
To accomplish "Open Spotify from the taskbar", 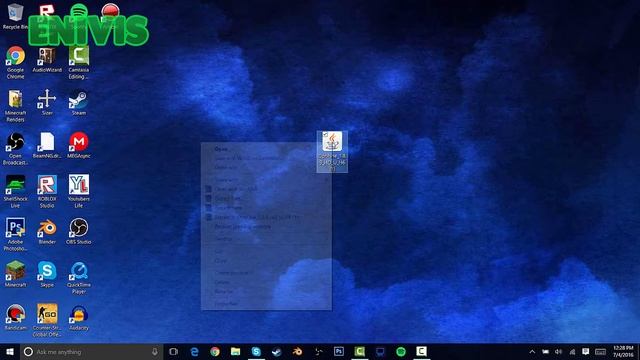I will click(x=401, y=351).
